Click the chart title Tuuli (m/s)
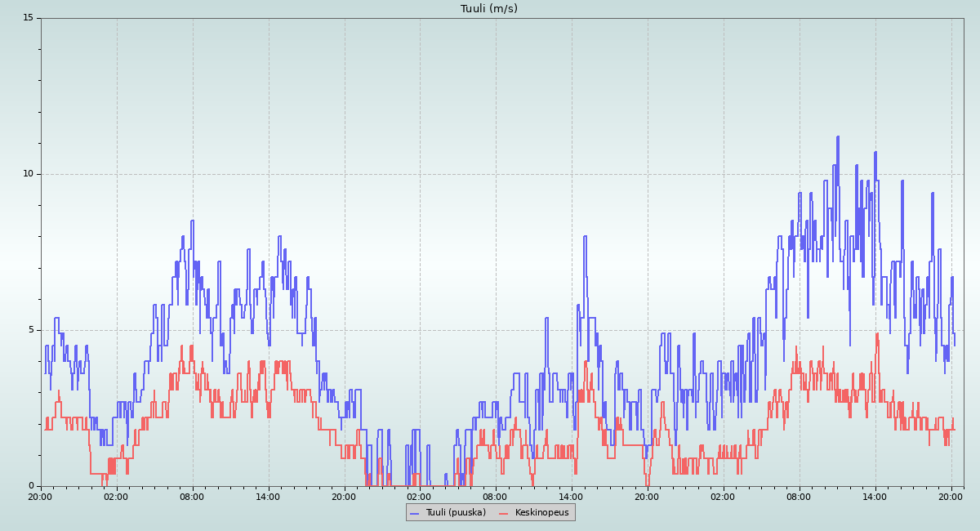980x531 pixels. click(488, 9)
